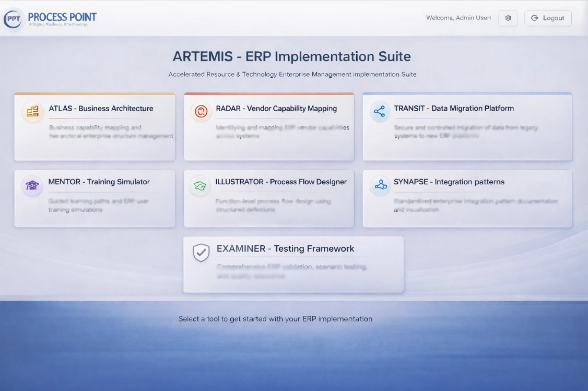Click the TRANSIT share-nodes icon
The height and width of the screenshot is (391, 588).
tap(380, 111)
